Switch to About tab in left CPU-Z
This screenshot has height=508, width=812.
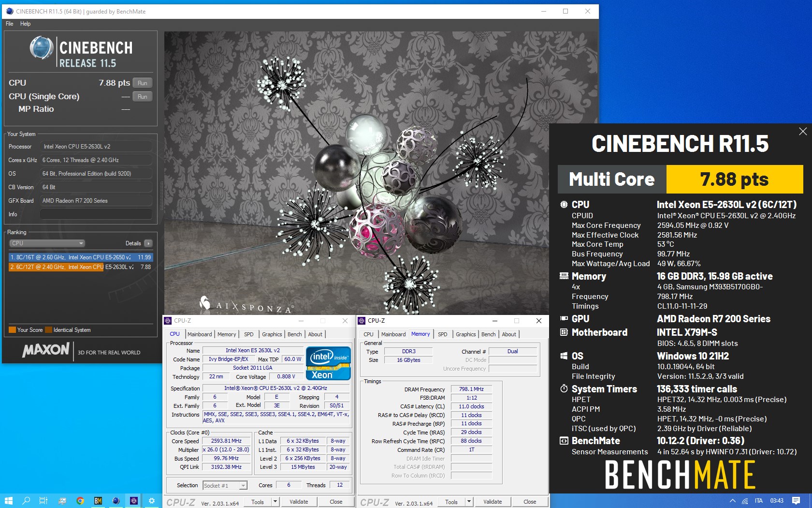[x=315, y=334]
